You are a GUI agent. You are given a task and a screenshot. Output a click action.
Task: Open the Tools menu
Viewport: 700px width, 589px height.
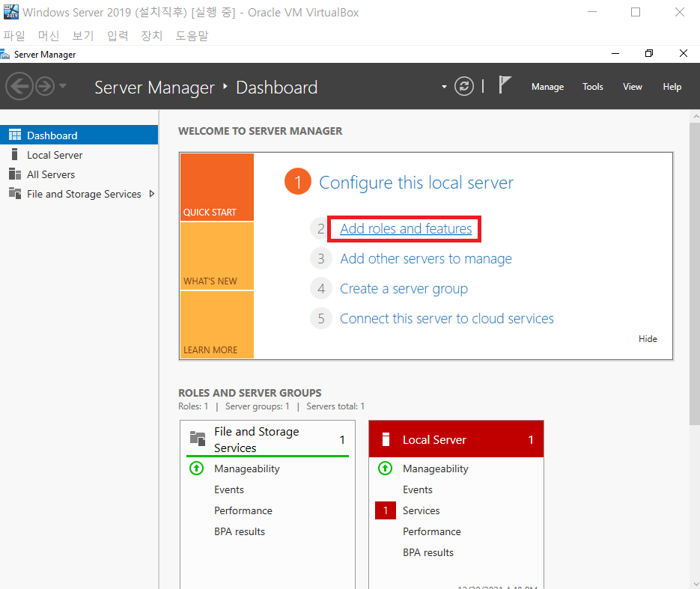[592, 87]
